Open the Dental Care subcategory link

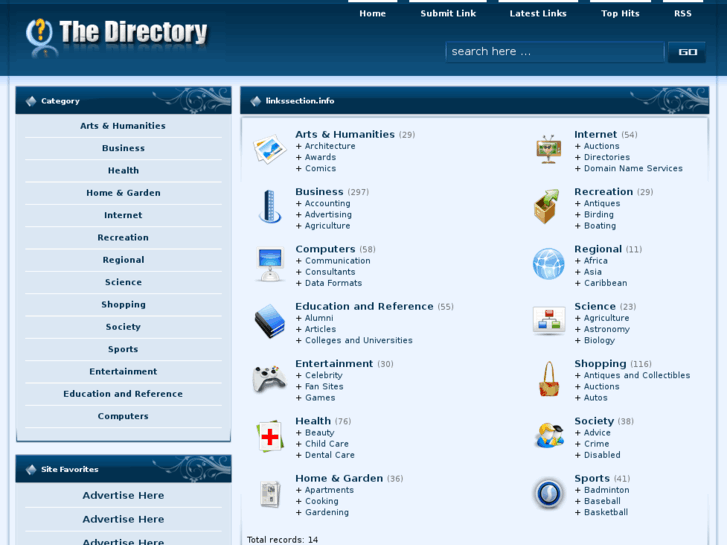click(x=329, y=455)
